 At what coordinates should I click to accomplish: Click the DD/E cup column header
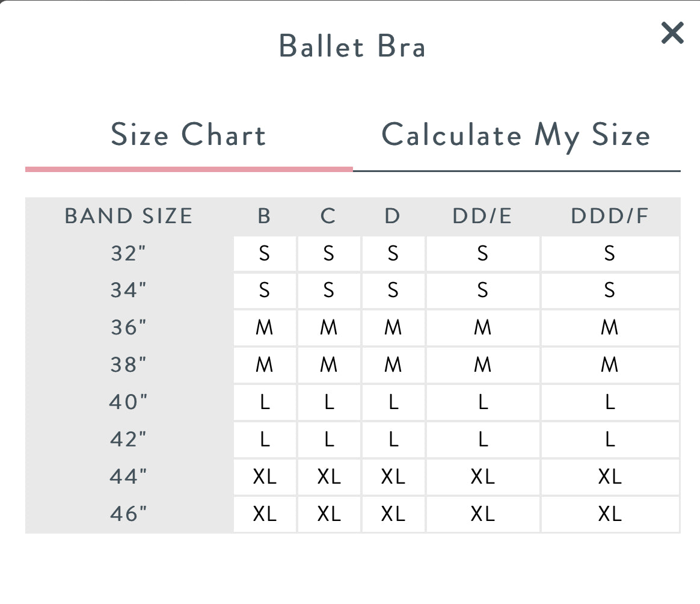point(482,216)
